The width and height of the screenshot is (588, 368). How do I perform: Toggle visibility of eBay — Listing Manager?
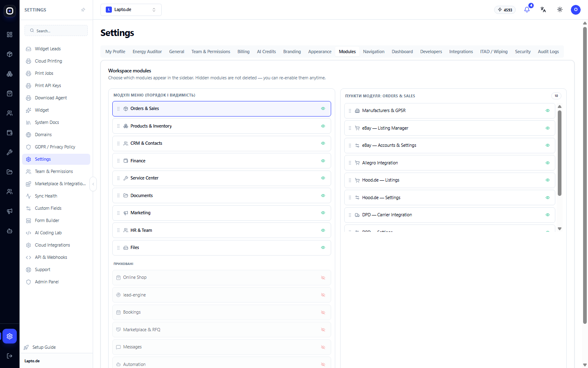coord(548,128)
